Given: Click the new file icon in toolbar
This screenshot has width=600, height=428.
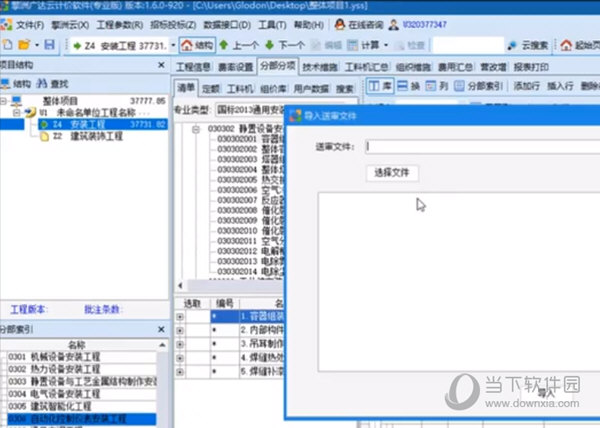Looking at the screenshot, I should [8, 45].
